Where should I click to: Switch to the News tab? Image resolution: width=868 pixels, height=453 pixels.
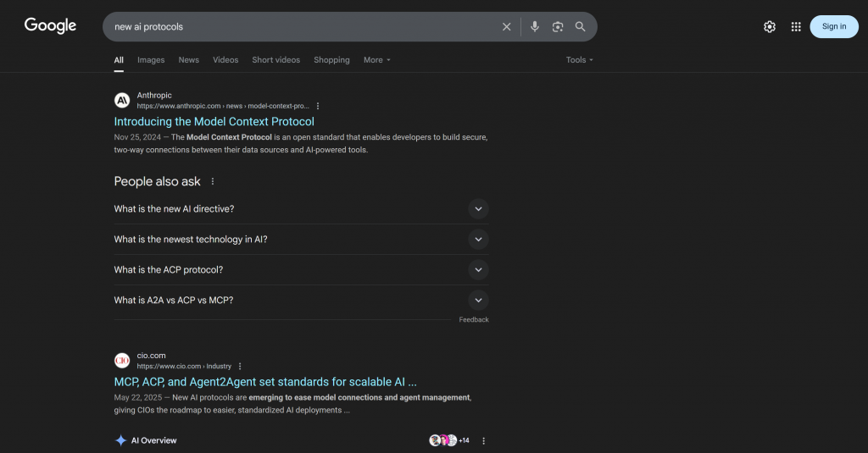pos(188,60)
